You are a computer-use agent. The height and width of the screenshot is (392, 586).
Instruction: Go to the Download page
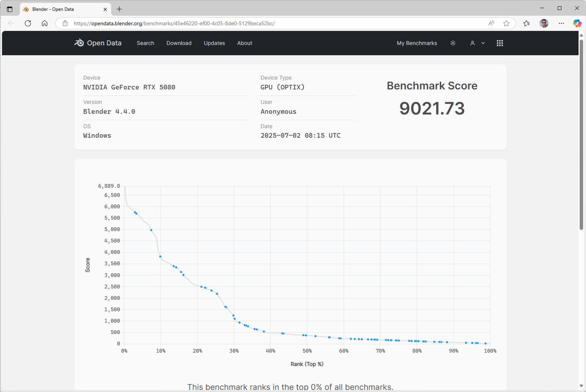pos(179,43)
